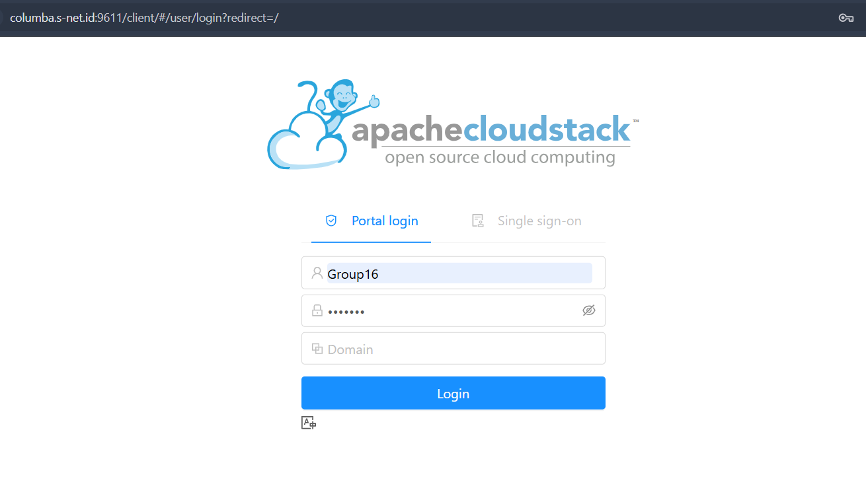Image resolution: width=866 pixels, height=504 pixels.
Task: Click the Domain input field
Action: 453,349
